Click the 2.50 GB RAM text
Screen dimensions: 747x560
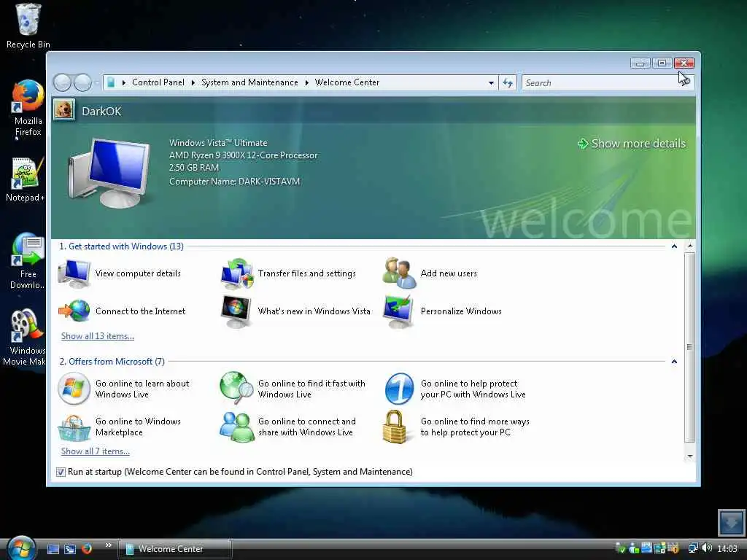pos(194,168)
